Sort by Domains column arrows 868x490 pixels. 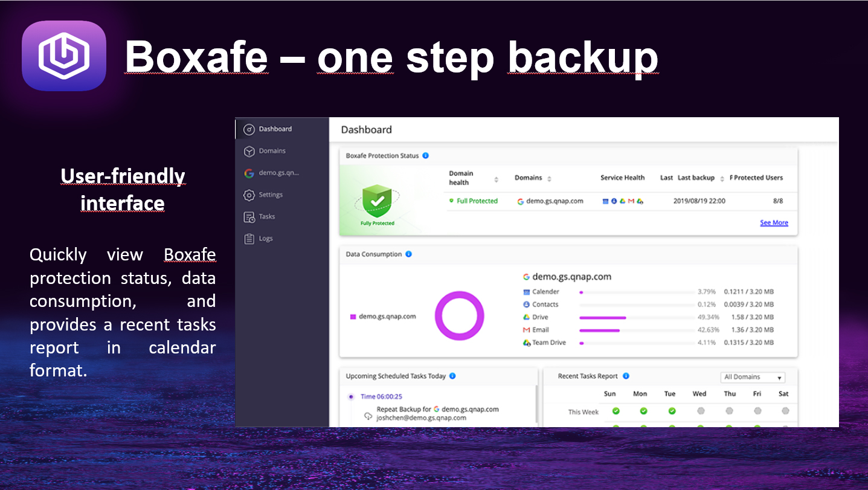(x=549, y=179)
